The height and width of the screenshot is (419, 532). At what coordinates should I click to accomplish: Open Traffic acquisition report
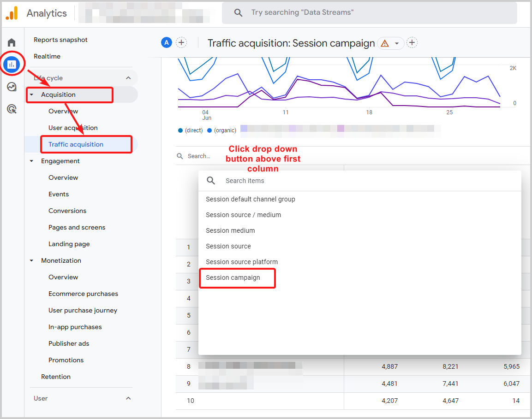point(76,144)
